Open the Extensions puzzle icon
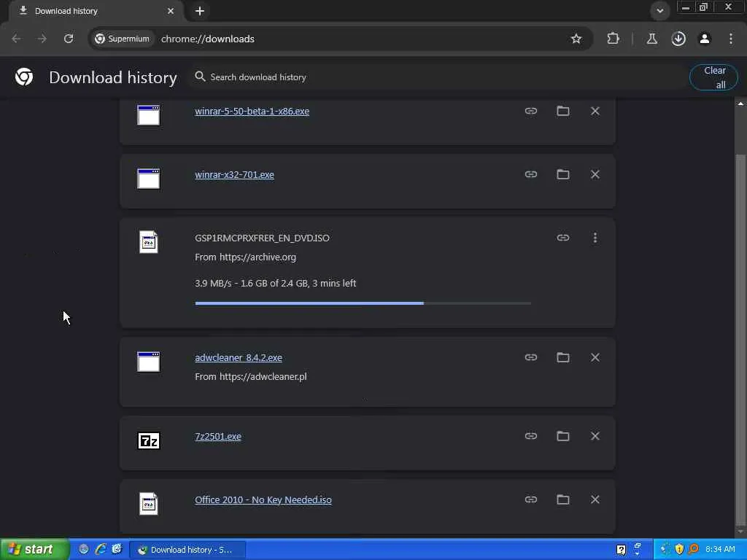This screenshot has height=560, width=747. [x=613, y=39]
